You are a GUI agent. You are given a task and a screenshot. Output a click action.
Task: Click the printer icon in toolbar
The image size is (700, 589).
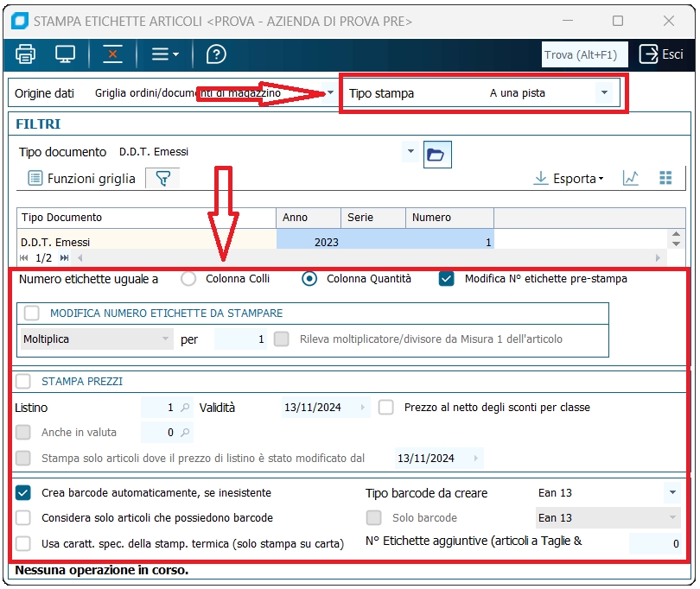[25, 54]
